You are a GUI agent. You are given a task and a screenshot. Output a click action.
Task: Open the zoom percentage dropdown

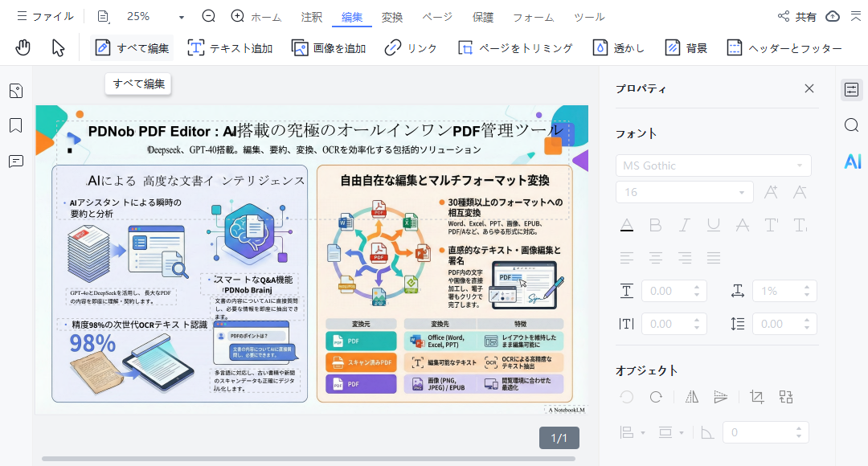[x=180, y=16]
